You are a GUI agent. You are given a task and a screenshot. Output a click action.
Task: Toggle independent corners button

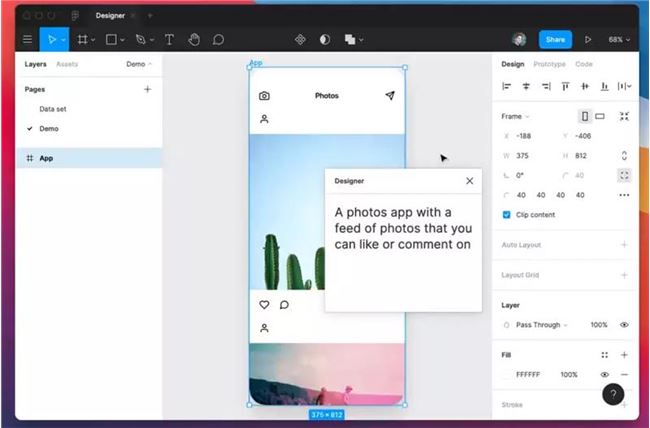(x=624, y=175)
